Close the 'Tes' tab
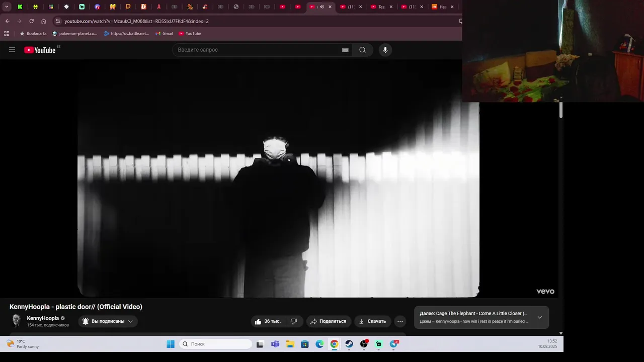This screenshot has width=644, height=362. pos(391,7)
